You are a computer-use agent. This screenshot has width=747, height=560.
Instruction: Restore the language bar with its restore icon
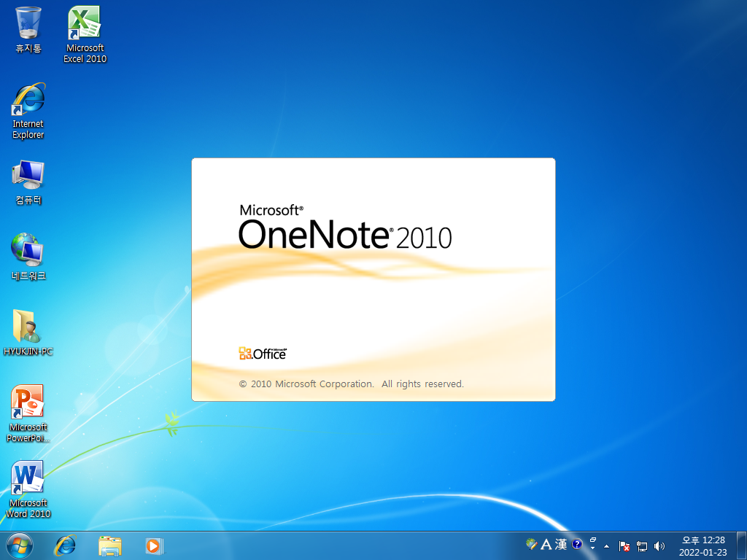coord(593,540)
